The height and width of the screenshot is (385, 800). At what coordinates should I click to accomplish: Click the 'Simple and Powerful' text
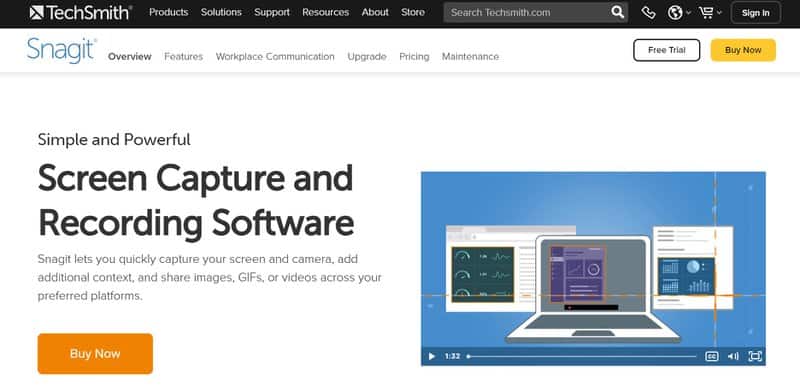click(114, 139)
